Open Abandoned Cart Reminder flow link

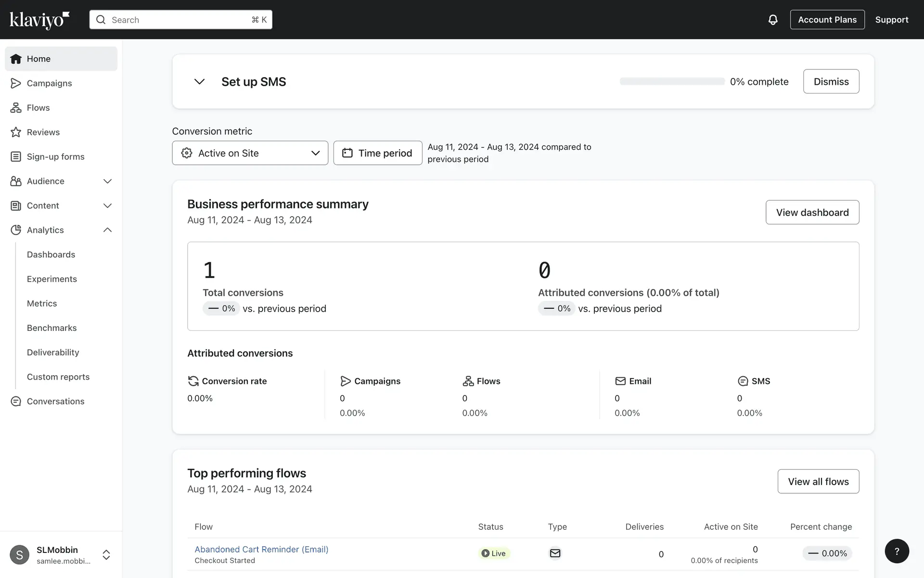point(261,549)
